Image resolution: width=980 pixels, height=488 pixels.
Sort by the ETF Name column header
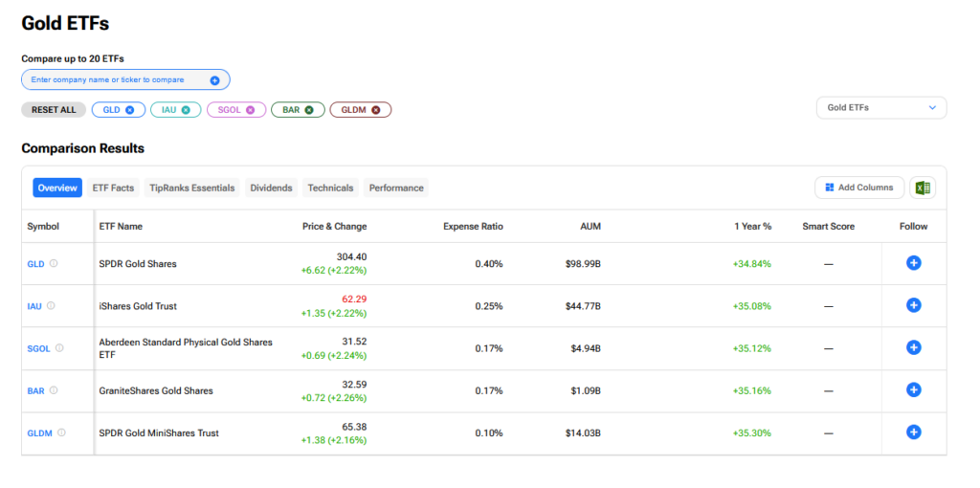[121, 226]
